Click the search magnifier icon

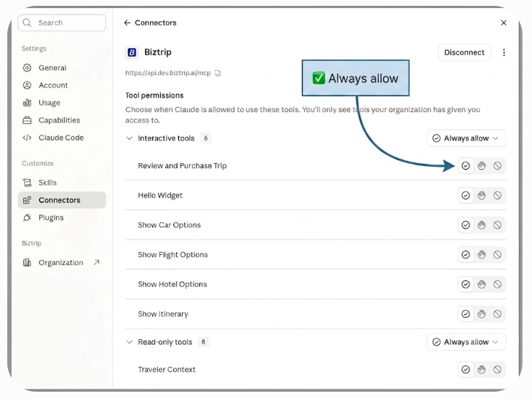pyautogui.click(x=27, y=23)
